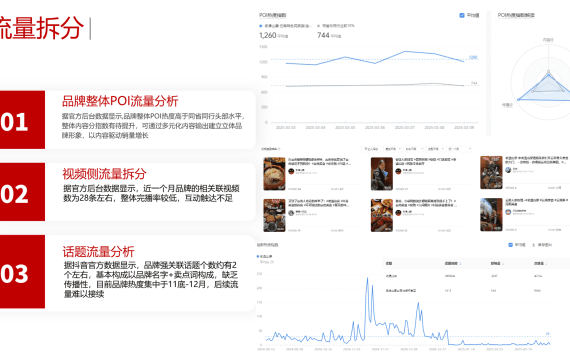Open the overhead table-of-dishes thumbnail in right column
Viewport: 570px width, 360px height.
(x=491, y=172)
